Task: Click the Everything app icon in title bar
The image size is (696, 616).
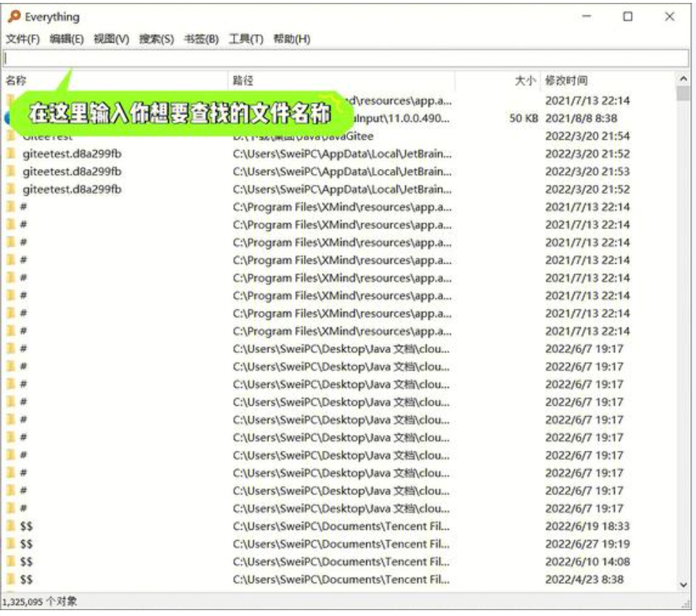Action: tap(14, 17)
